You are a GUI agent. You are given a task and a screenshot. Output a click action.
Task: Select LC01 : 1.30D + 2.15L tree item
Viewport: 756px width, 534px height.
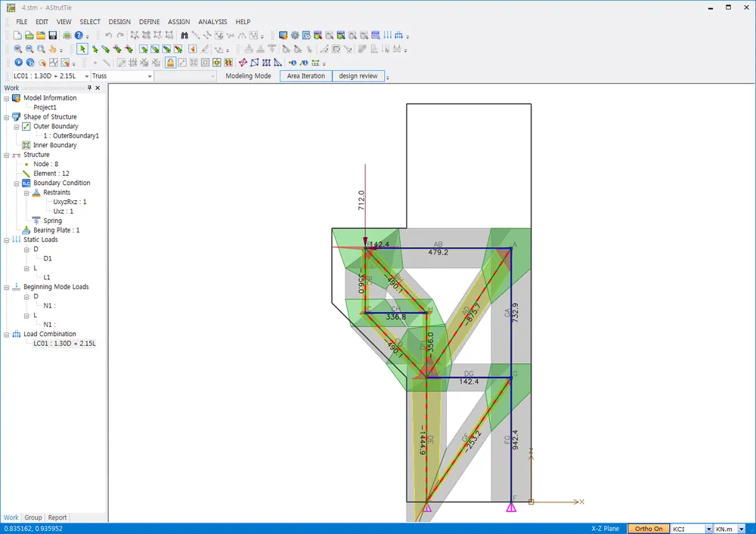(64, 344)
